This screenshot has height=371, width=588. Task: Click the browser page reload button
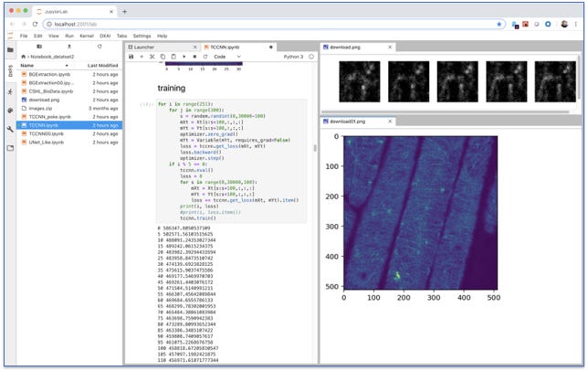click(x=34, y=23)
